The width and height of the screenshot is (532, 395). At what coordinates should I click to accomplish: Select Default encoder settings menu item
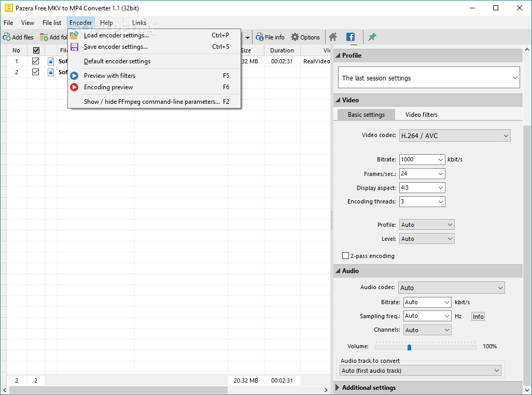pyautogui.click(x=155, y=61)
